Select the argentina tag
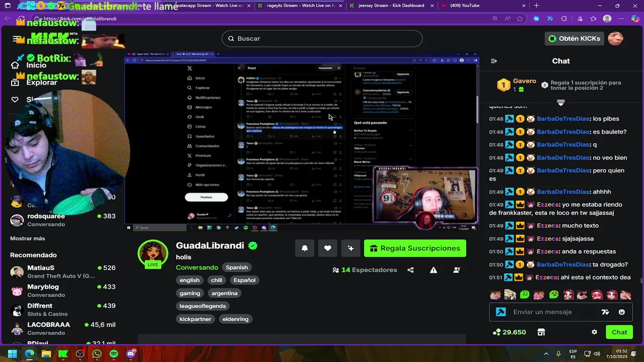This screenshot has height=362, width=644. click(224, 293)
